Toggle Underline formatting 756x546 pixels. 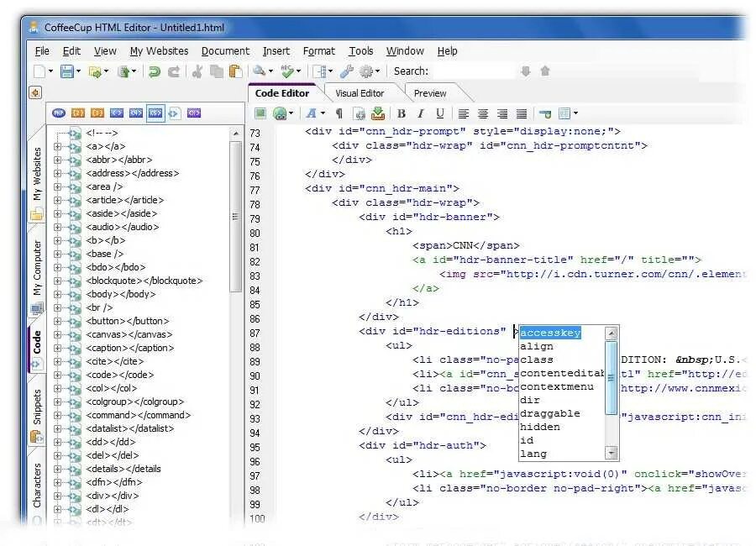[439, 114]
